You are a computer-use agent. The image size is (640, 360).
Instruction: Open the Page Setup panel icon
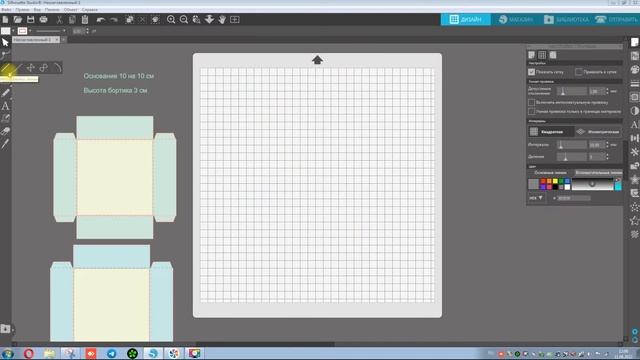[x=634, y=42]
